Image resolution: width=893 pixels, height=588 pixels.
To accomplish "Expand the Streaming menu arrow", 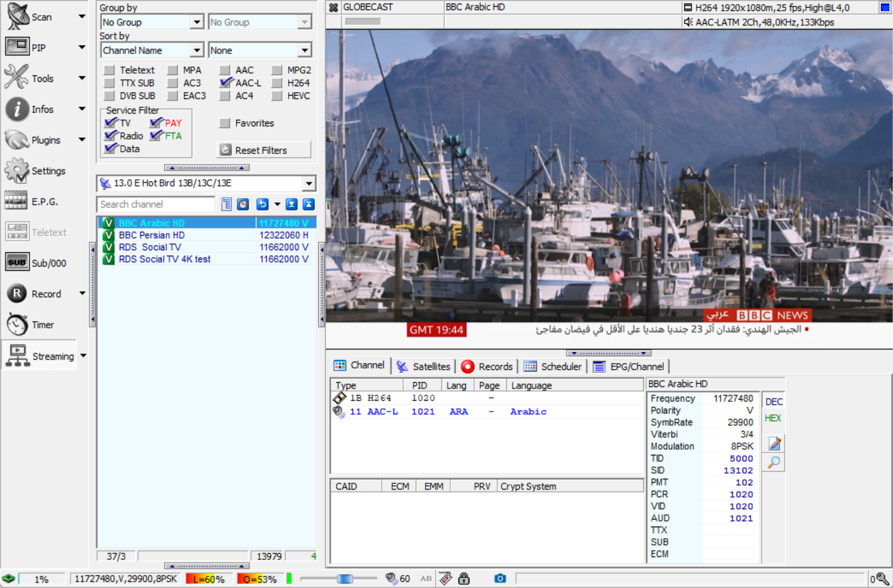I will [x=83, y=356].
